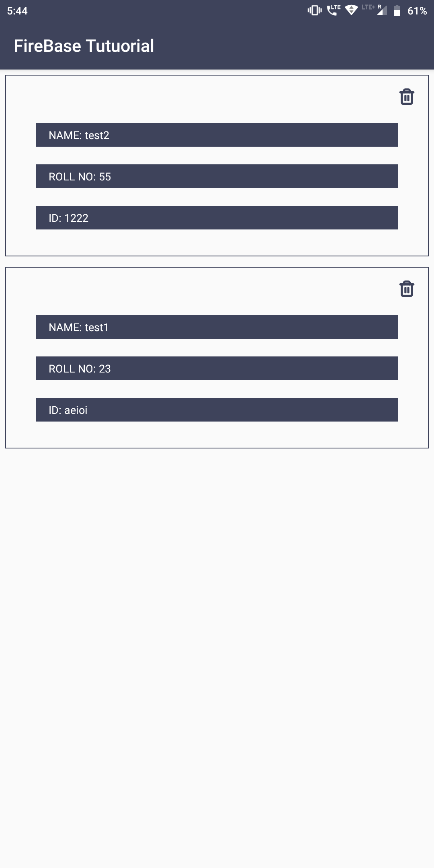Select the ID: 1222 field
The height and width of the screenshot is (868, 434).
click(x=217, y=218)
